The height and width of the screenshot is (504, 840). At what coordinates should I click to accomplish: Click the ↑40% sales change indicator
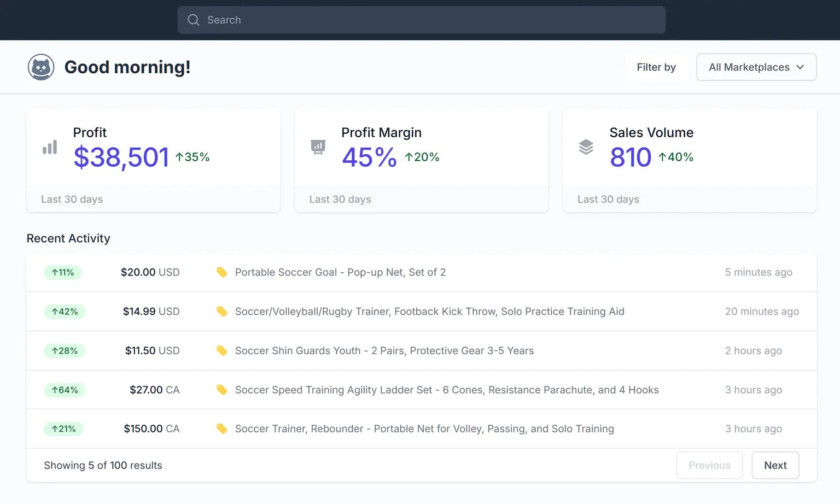pos(676,157)
